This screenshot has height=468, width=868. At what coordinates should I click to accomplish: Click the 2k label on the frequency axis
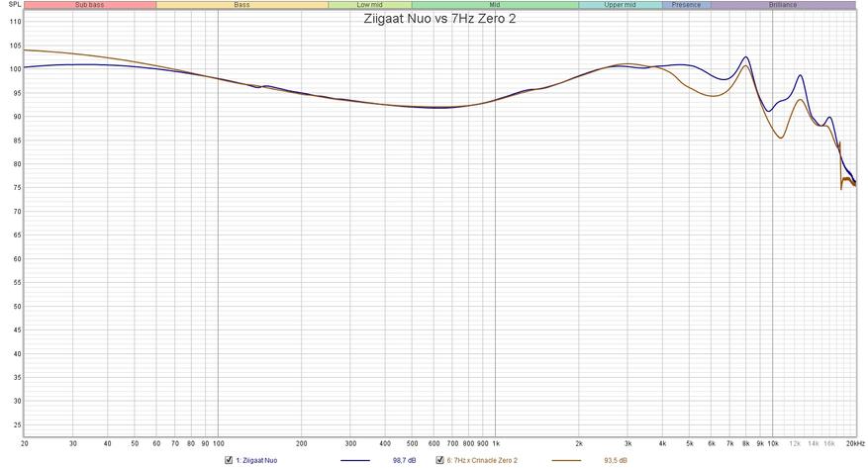click(579, 443)
